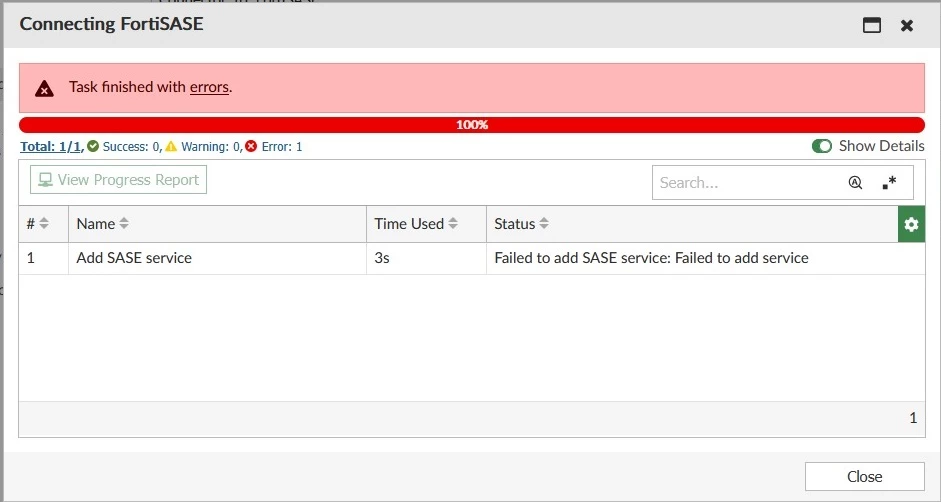Filter by Warning count
Screen dimensions: 941x502
click(203, 147)
